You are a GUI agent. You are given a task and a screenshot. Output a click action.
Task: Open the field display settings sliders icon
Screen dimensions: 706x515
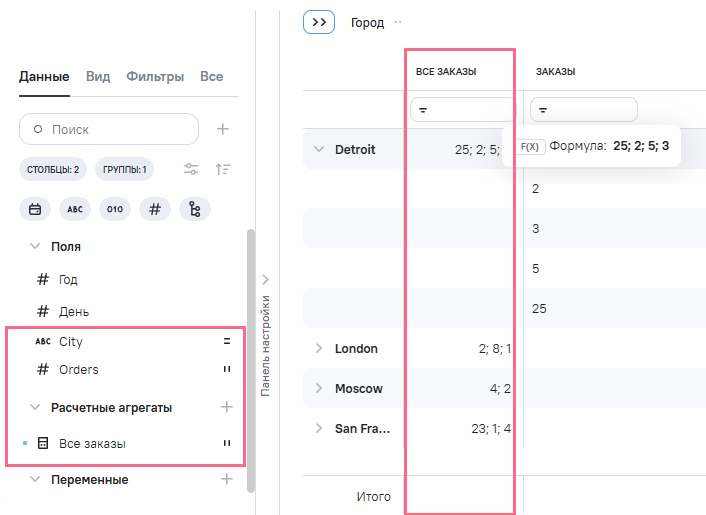click(191, 169)
